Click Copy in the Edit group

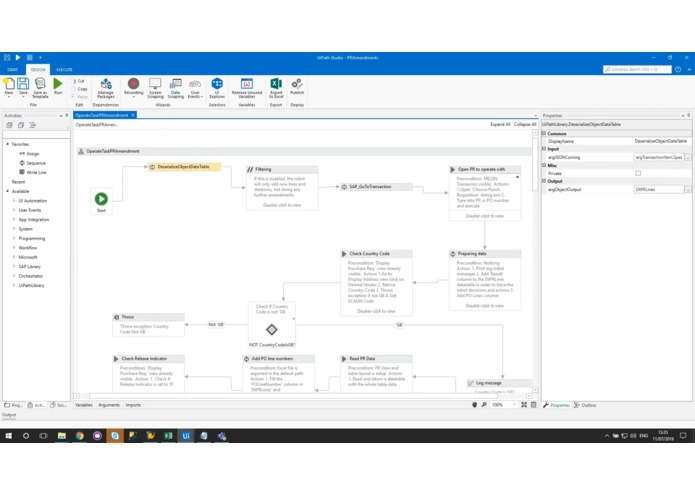tap(80, 89)
